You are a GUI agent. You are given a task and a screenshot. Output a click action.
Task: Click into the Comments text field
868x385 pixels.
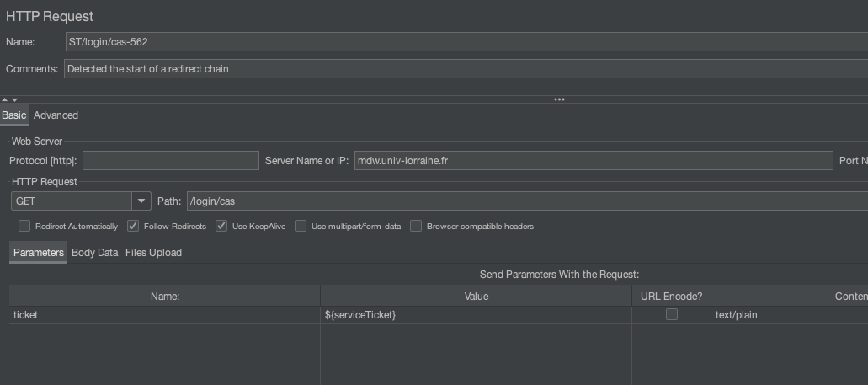pyautogui.click(x=463, y=69)
